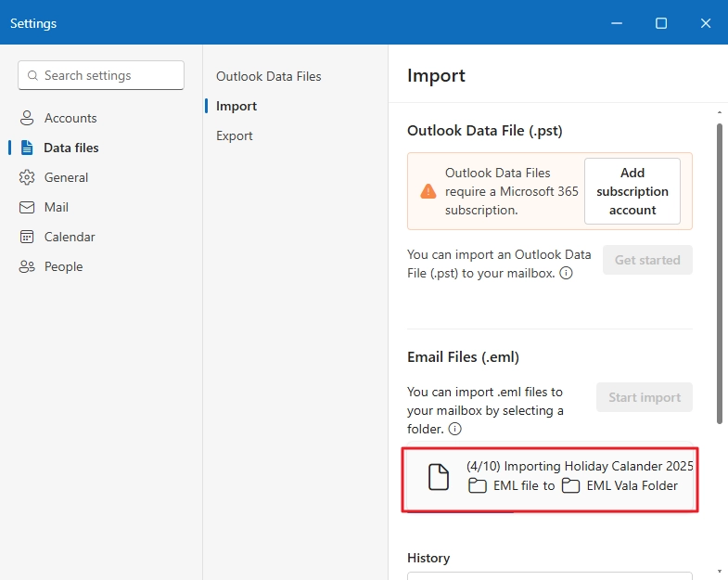
Task: Click the import progress bar
Action: (x=550, y=510)
